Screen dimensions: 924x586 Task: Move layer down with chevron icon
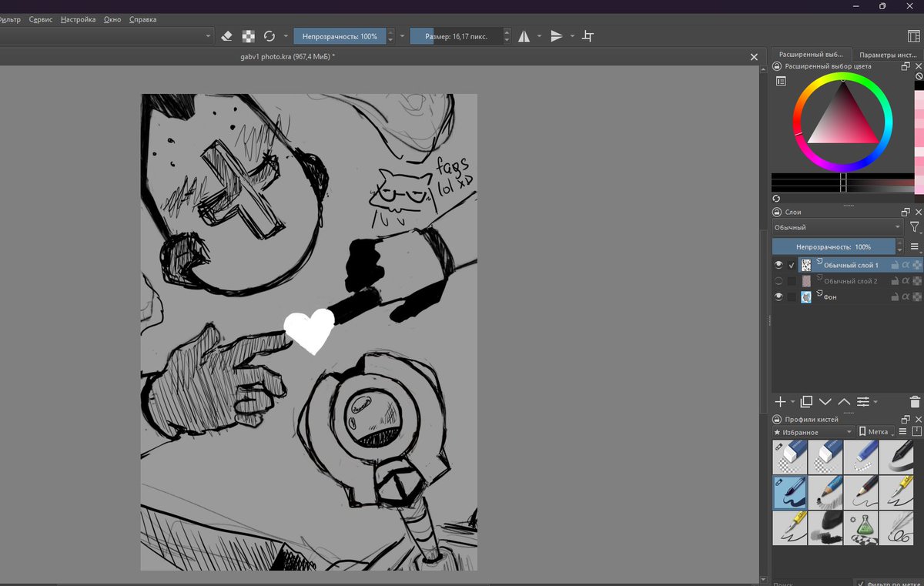point(825,402)
